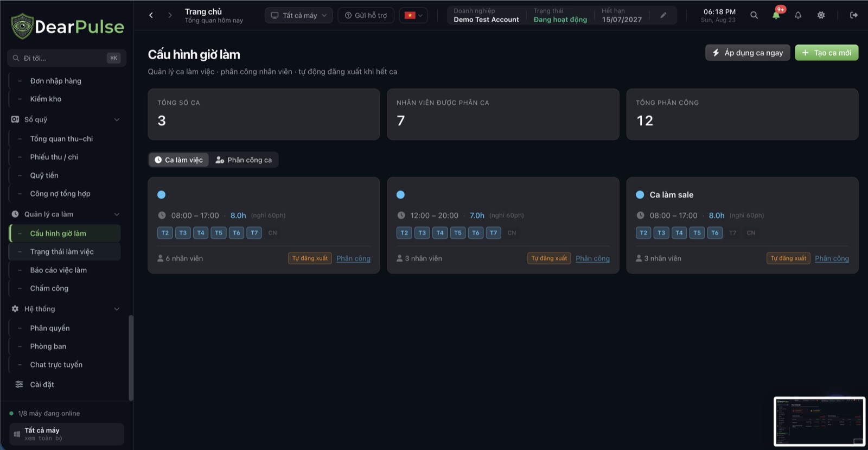Collapse the Quản lý ca làm sidebar section
868x450 pixels.
coord(117,214)
